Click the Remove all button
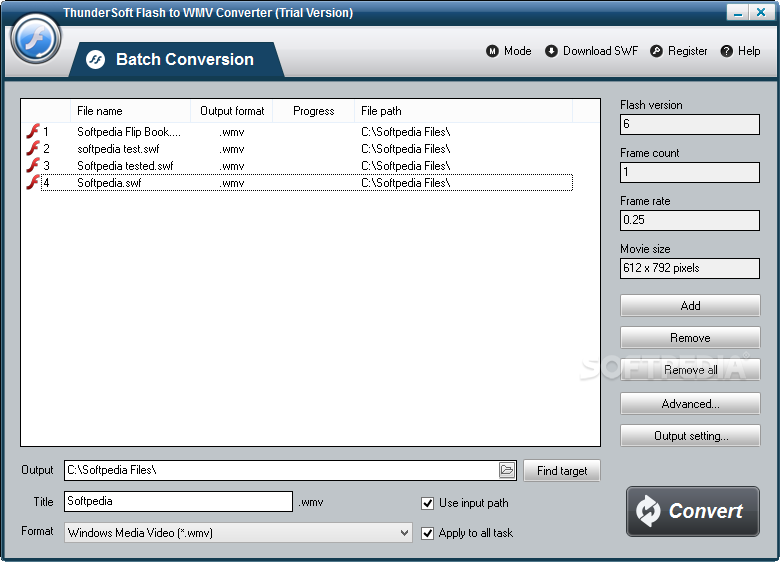Screen dimensions: 780x562 point(690,370)
